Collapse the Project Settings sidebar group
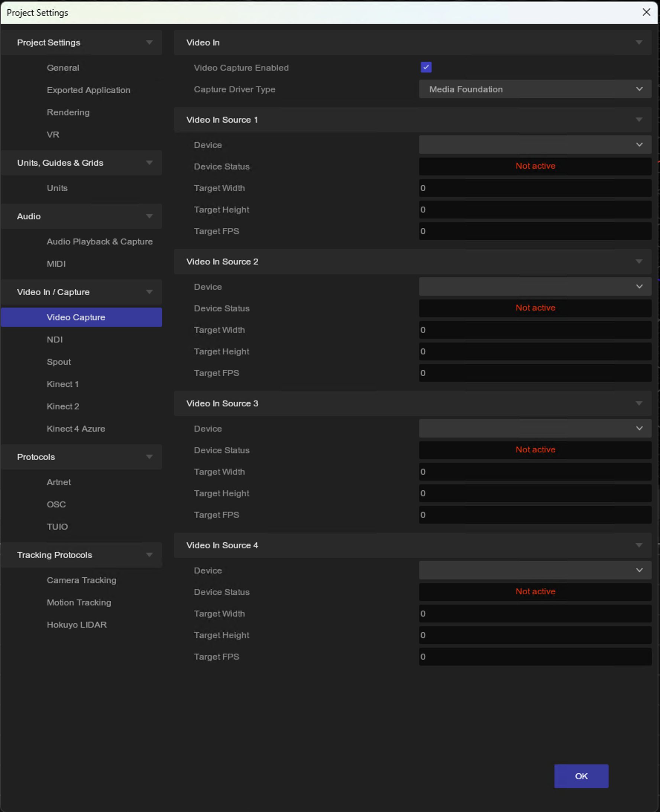660x812 pixels. coord(149,42)
